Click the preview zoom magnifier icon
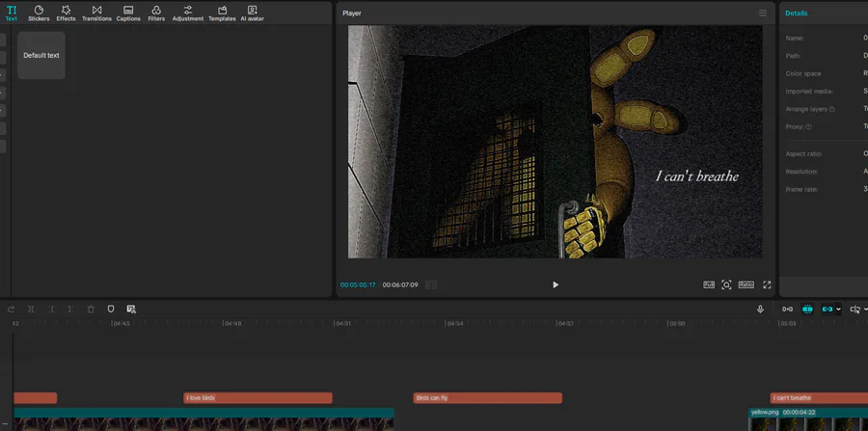The width and height of the screenshot is (868, 431). tap(726, 284)
